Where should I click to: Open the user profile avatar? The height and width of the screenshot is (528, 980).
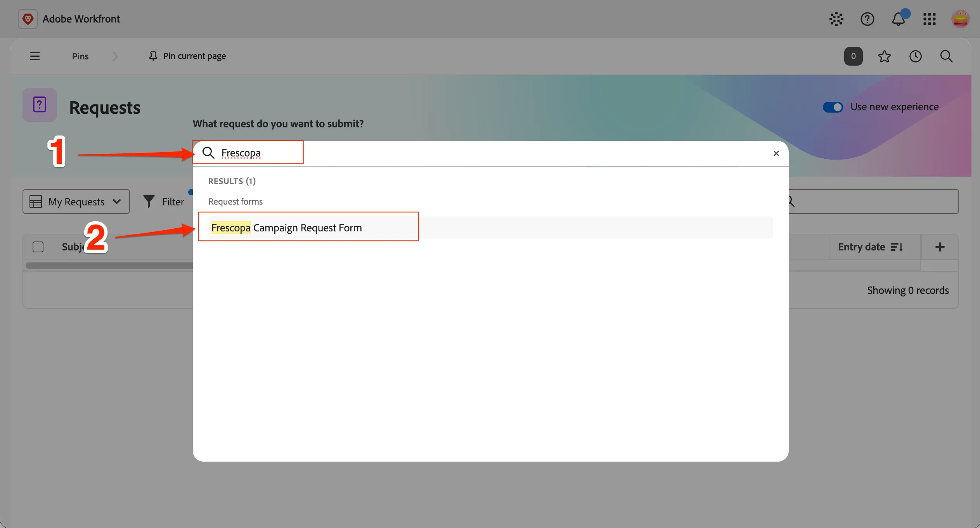point(961,19)
